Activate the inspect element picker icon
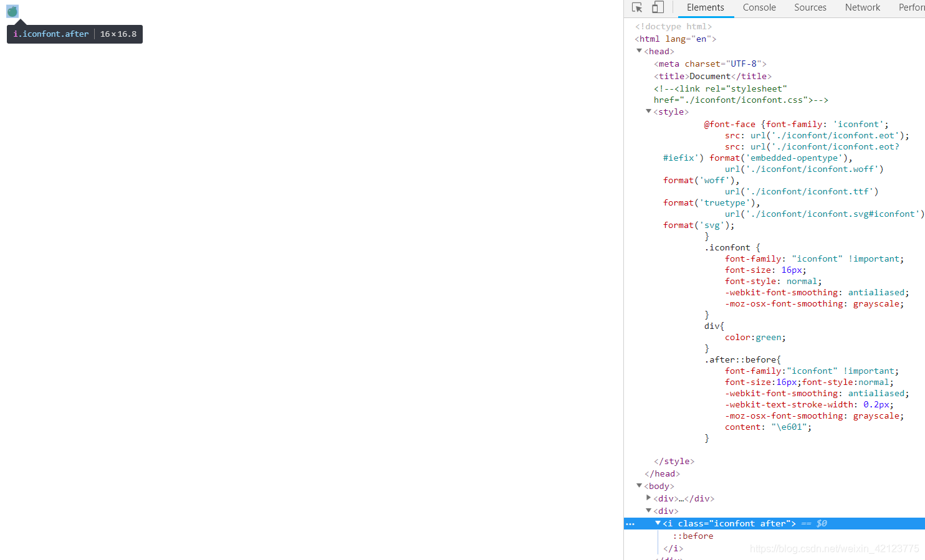Viewport: 925px width, 560px height. pyautogui.click(x=637, y=7)
